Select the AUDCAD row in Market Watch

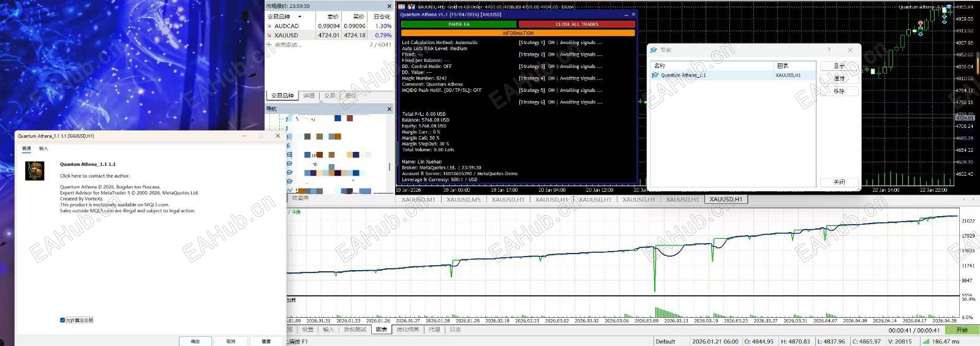pos(329,26)
